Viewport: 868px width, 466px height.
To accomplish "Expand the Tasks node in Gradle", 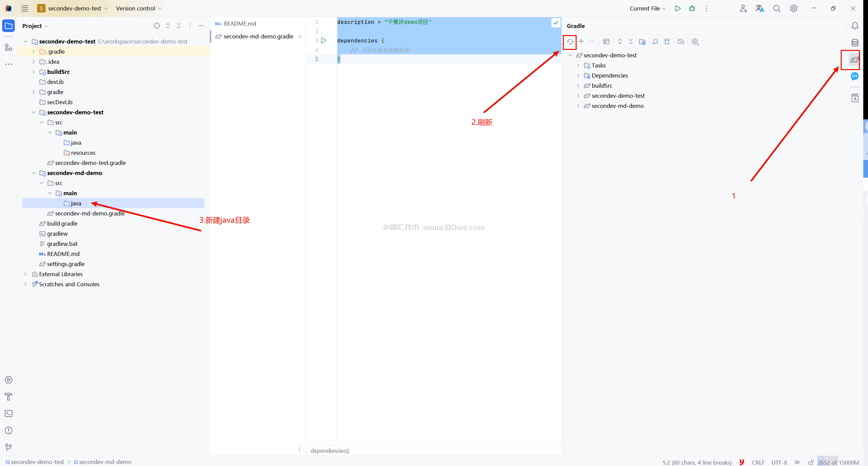I will 578,65.
